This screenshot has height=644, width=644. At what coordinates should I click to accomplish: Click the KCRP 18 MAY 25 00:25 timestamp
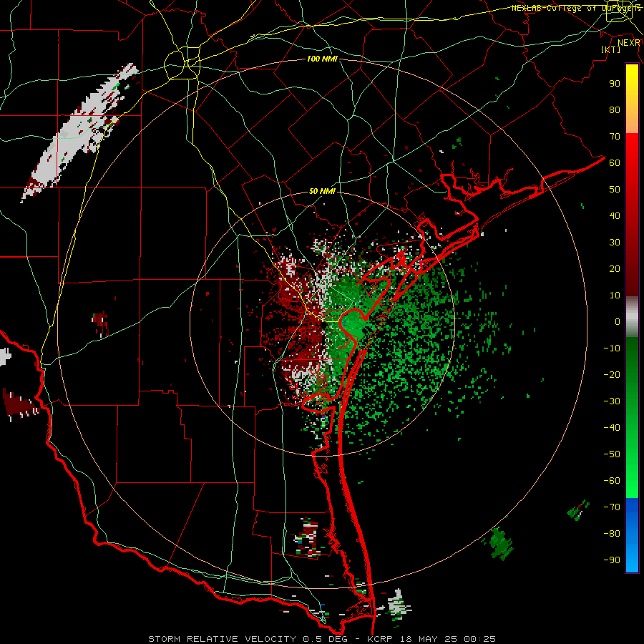(x=431, y=639)
